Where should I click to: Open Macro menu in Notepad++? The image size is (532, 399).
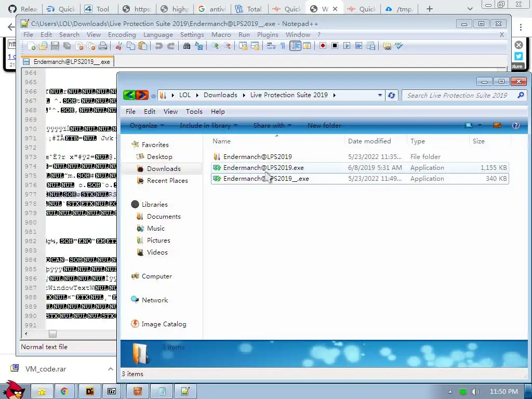[221, 35]
